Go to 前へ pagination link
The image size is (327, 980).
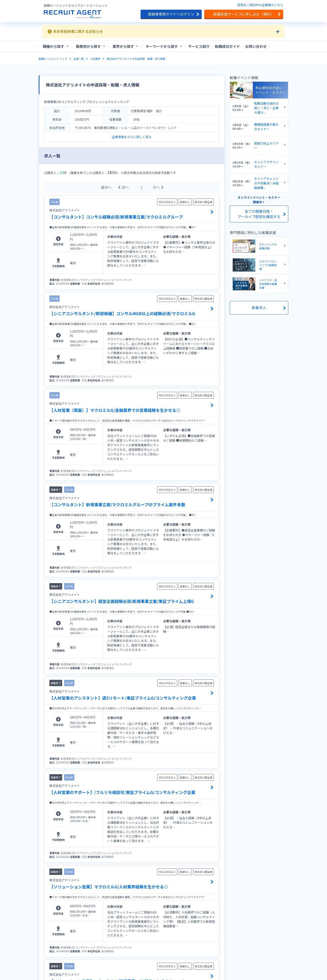(x=123, y=188)
